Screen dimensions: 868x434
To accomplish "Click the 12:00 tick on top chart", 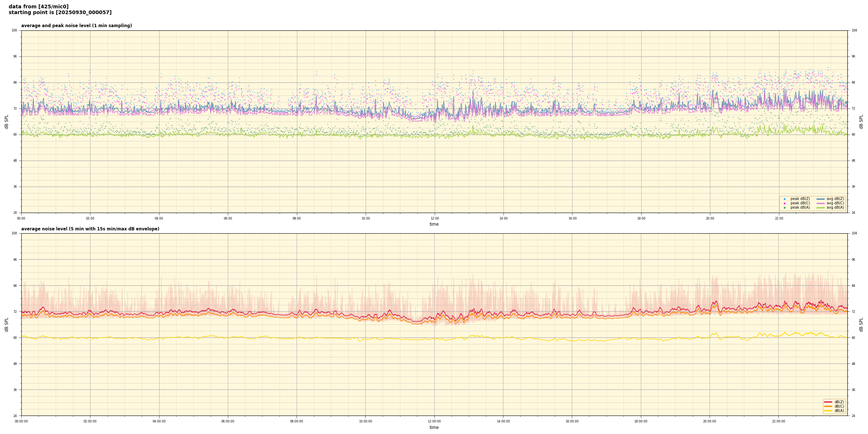I will [x=434, y=218].
